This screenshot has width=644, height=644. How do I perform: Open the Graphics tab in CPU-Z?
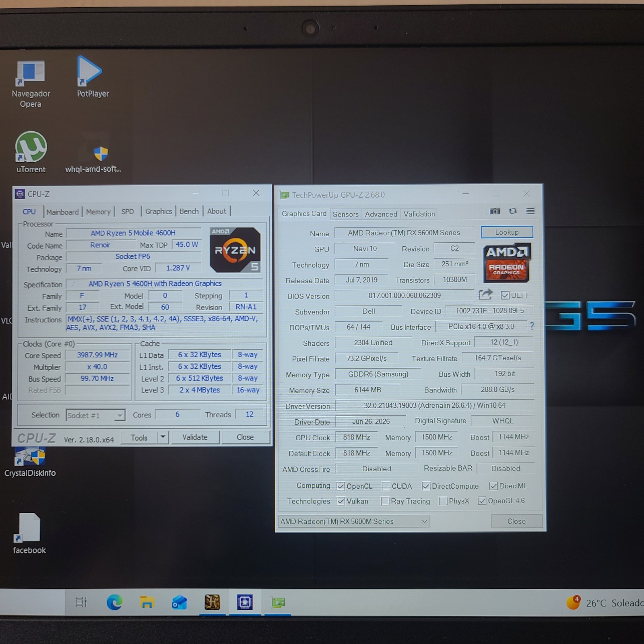point(159,211)
